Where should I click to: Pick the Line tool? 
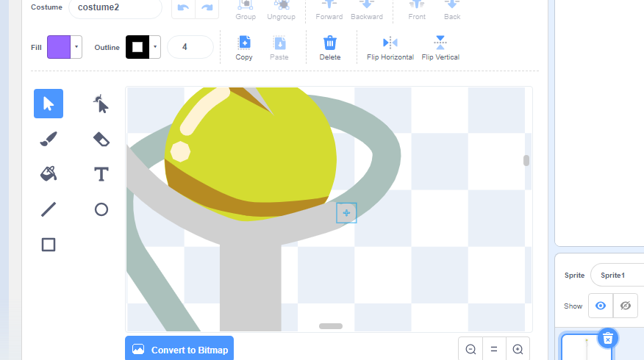point(49,209)
